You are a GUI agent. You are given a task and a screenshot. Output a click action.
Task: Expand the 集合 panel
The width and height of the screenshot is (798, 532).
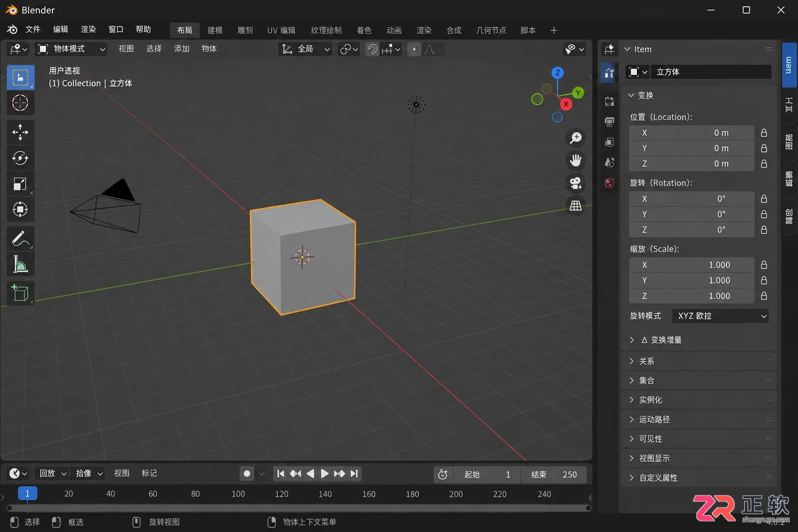(700, 381)
